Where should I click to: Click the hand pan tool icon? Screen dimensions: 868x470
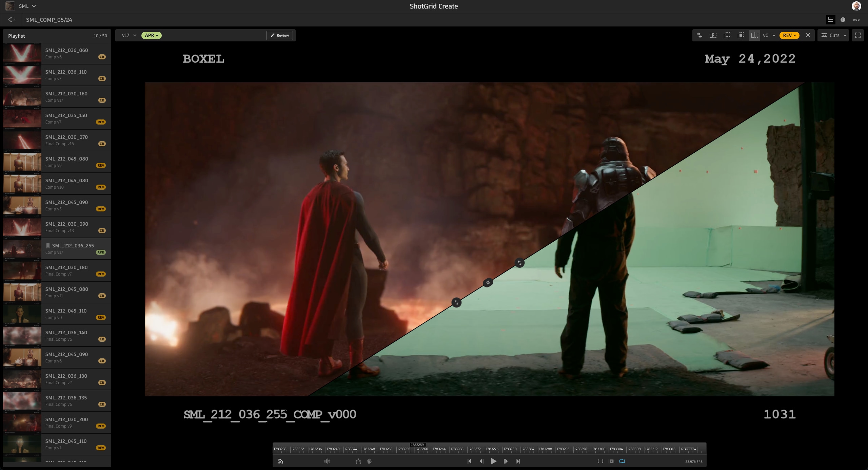(370, 461)
